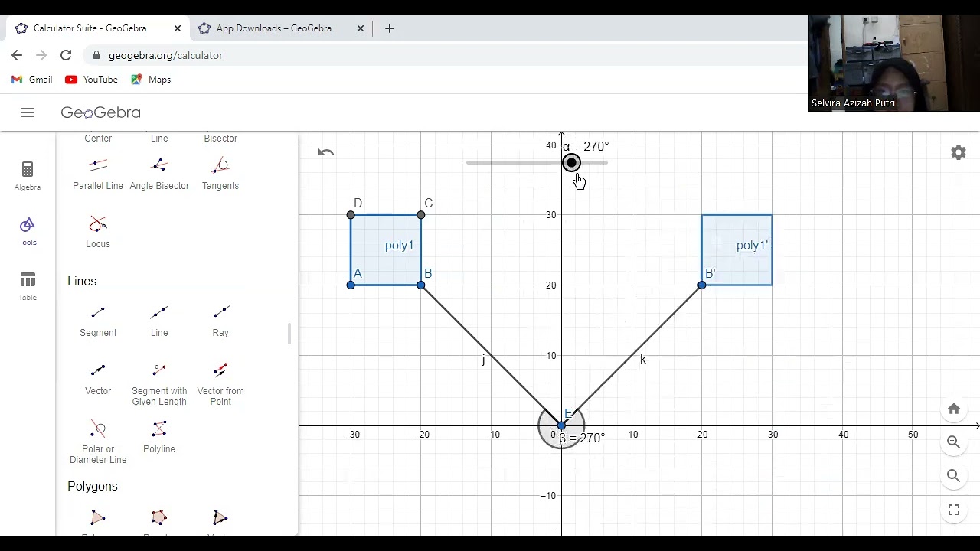
Task: Select the Tangents tool
Action: point(220,168)
